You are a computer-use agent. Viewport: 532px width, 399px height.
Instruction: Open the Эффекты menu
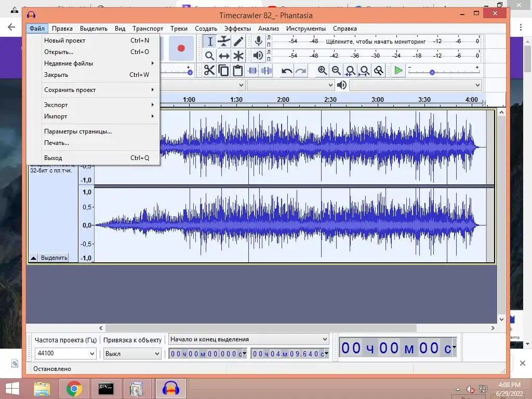[x=237, y=29]
